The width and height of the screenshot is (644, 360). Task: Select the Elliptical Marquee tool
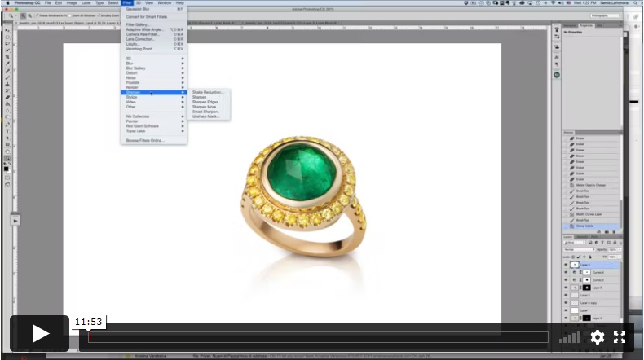7,37
